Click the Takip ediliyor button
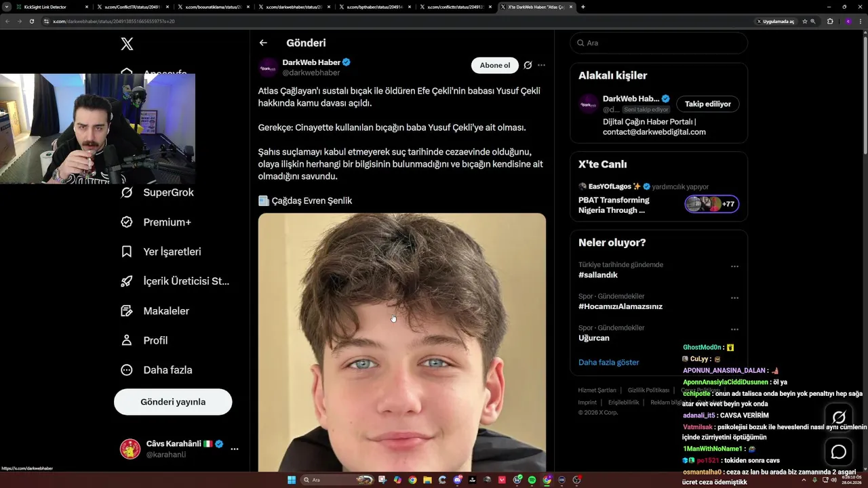The width and height of the screenshot is (868, 488). pyautogui.click(x=708, y=104)
